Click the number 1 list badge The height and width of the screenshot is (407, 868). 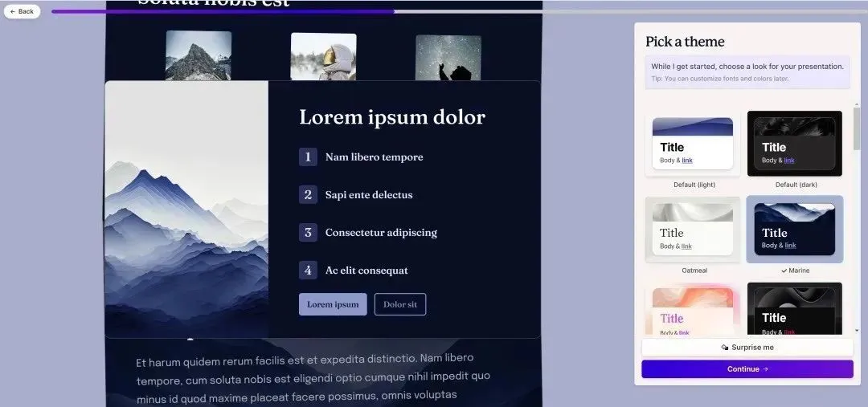coord(309,157)
